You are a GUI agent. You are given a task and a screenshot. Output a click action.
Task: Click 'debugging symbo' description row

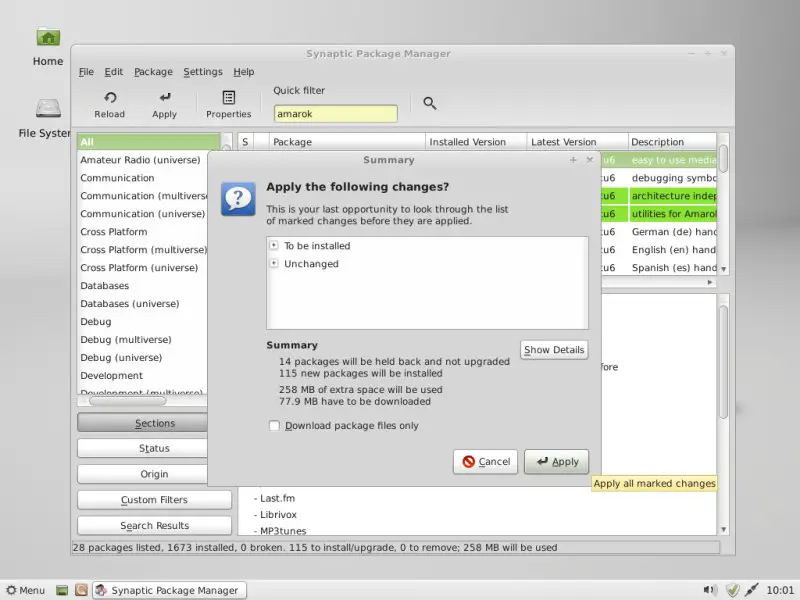pyautogui.click(x=673, y=178)
